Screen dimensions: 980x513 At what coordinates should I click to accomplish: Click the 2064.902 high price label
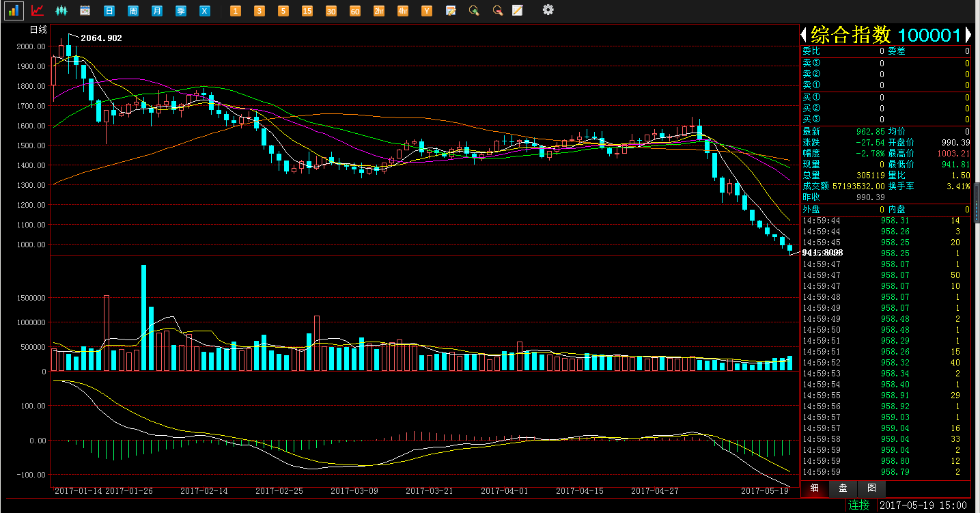pyautogui.click(x=101, y=38)
